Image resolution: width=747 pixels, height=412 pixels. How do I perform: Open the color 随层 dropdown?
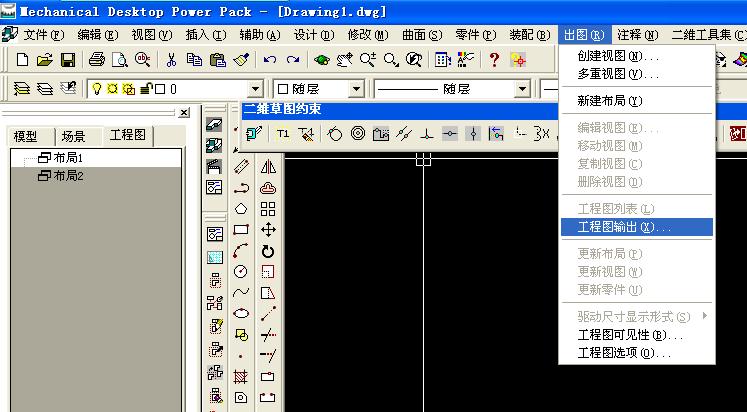[x=356, y=89]
